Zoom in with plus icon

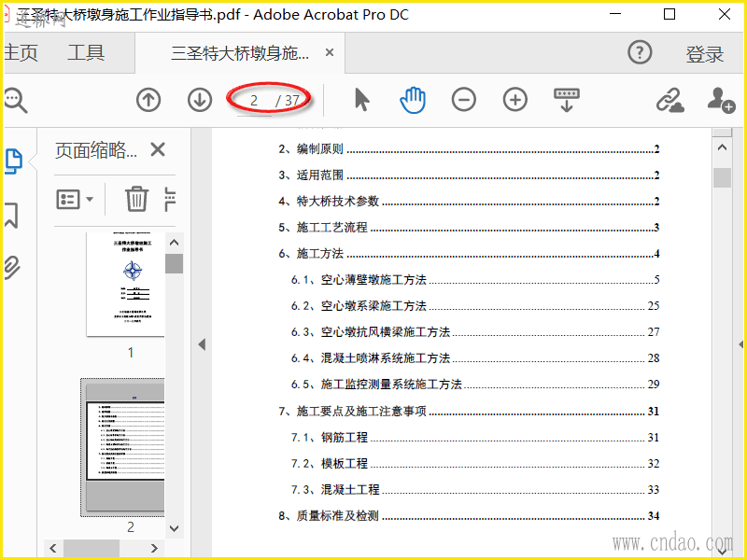(x=515, y=100)
